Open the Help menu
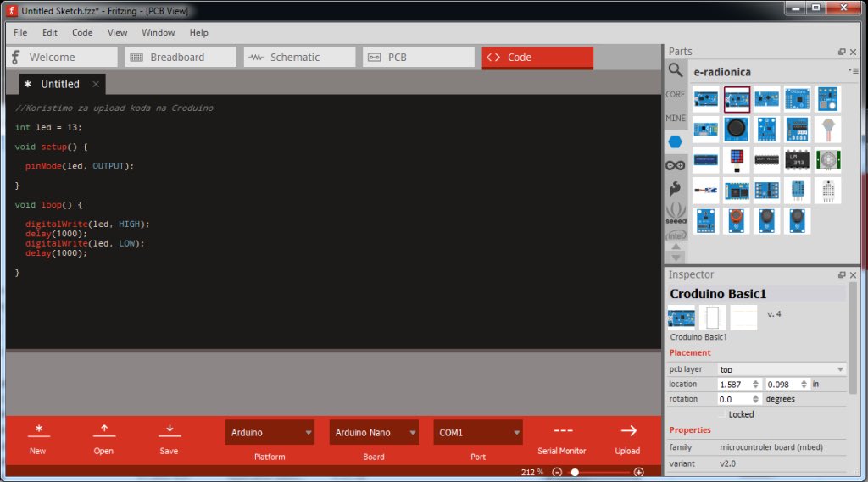The height and width of the screenshot is (482, 868). (x=198, y=33)
